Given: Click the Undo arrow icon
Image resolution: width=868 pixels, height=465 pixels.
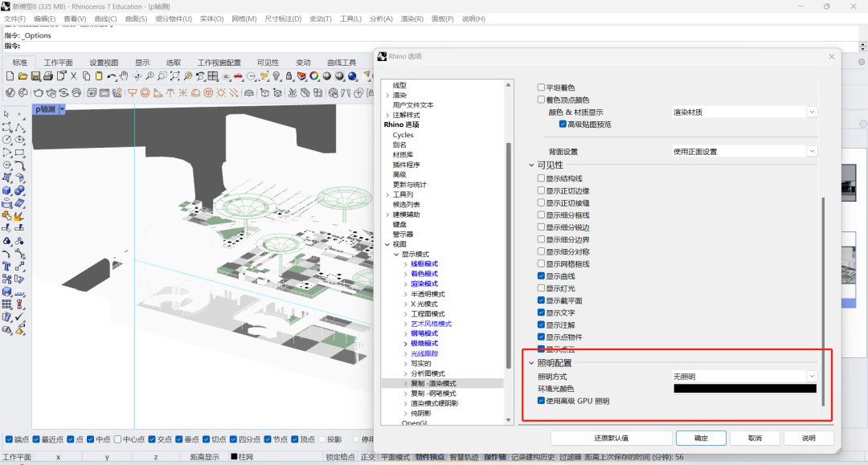Looking at the screenshot, I should 112,76.
